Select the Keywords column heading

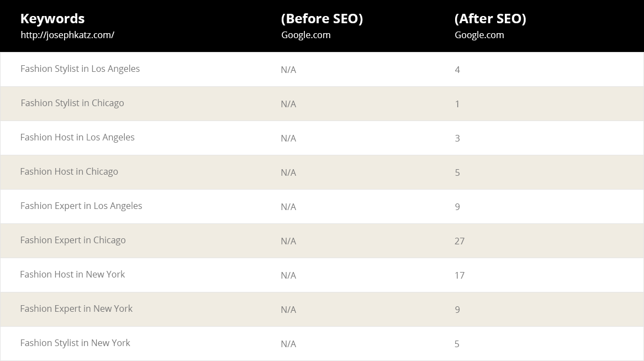(52, 18)
